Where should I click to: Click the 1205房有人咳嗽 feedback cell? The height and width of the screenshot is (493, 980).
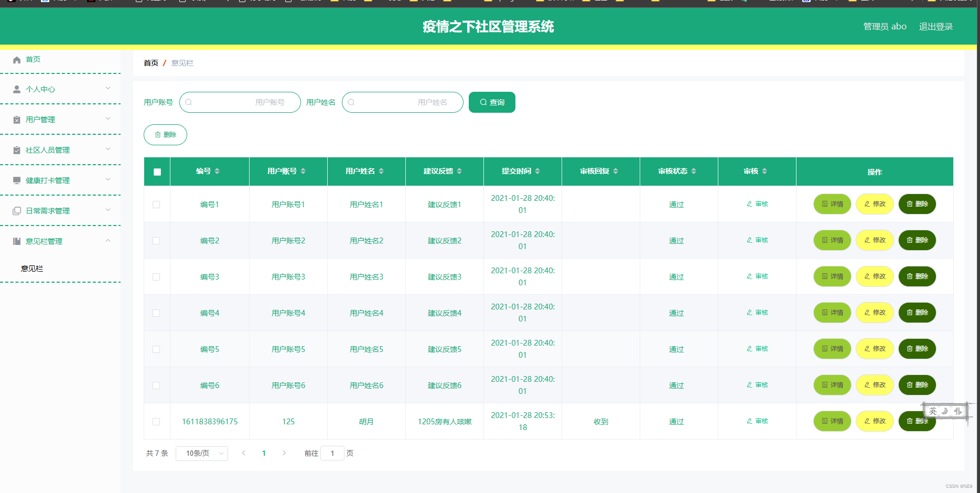click(445, 422)
